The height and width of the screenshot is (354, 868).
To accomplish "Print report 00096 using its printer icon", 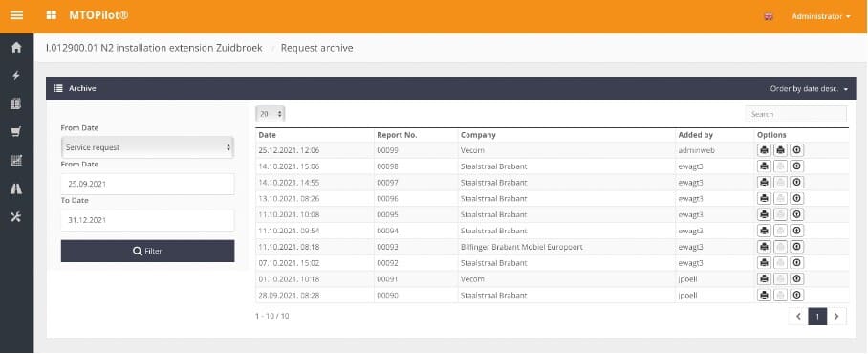I will [765, 198].
